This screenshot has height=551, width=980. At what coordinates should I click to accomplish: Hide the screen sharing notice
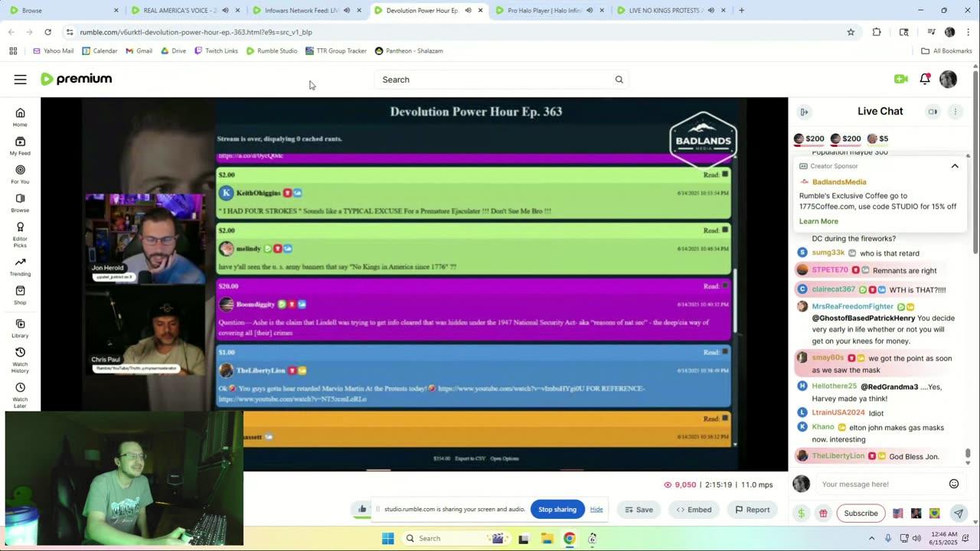point(596,510)
